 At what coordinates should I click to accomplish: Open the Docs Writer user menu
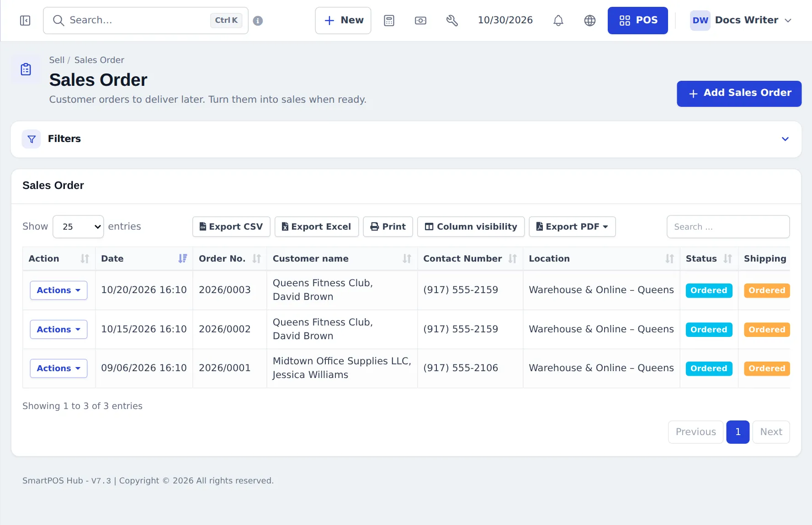click(741, 21)
